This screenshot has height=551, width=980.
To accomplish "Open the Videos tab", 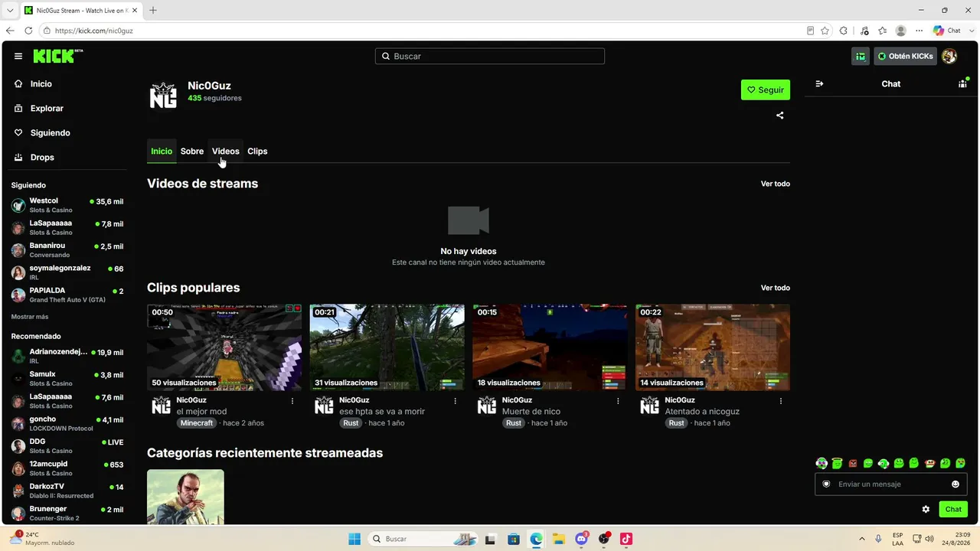I will click(226, 152).
